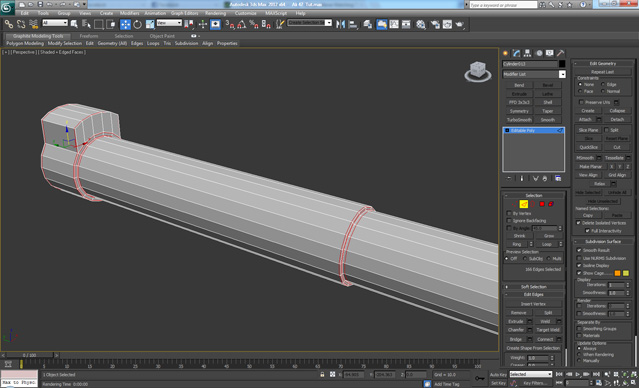639x388 pixels.
Task: Click the Cylinder013 object name field
Action: coord(530,64)
